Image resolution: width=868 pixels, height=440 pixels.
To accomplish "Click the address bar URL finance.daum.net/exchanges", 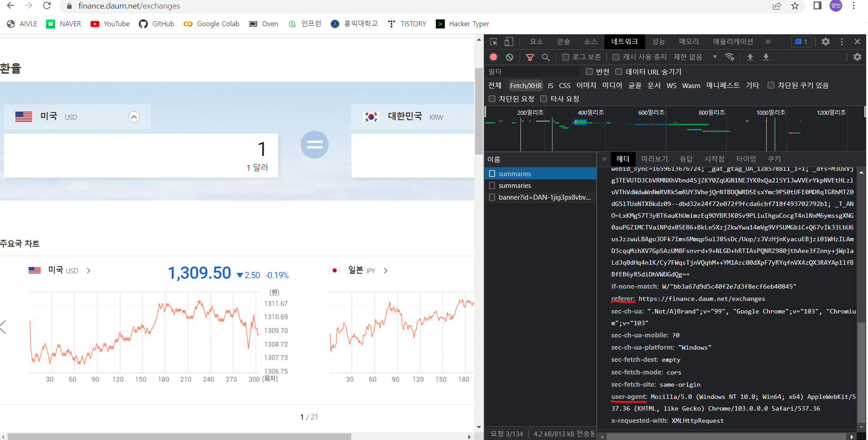I will (x=129, y=6).
